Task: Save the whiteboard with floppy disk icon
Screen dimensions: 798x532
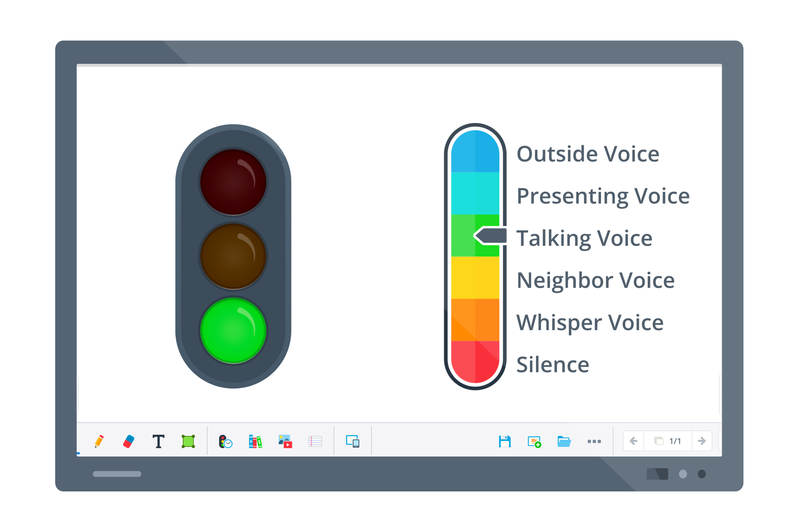Action: pyautogui.click(x=505, y=442)
